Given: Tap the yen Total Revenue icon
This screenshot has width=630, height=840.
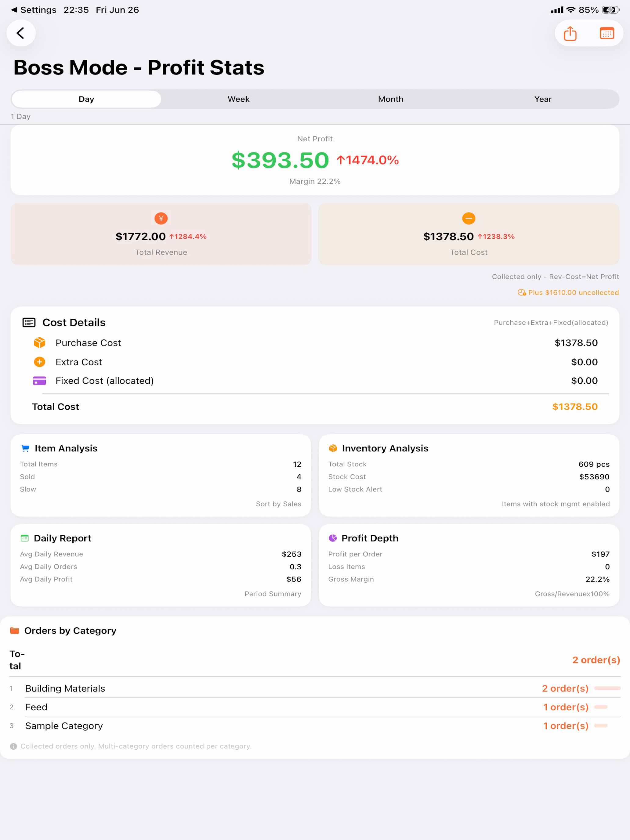Looking at the screenshot, I should [161, 218].
